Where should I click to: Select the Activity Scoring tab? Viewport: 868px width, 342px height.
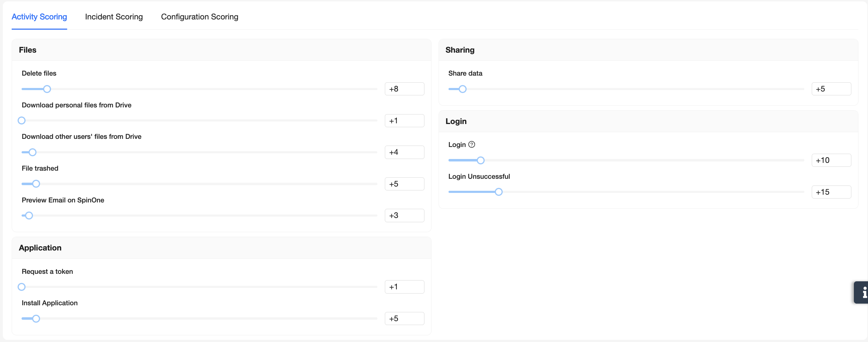[x=39, y=17]
